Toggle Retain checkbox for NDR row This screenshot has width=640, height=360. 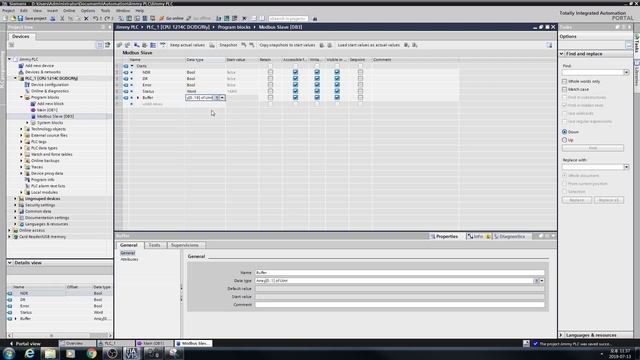pos(270,72)
